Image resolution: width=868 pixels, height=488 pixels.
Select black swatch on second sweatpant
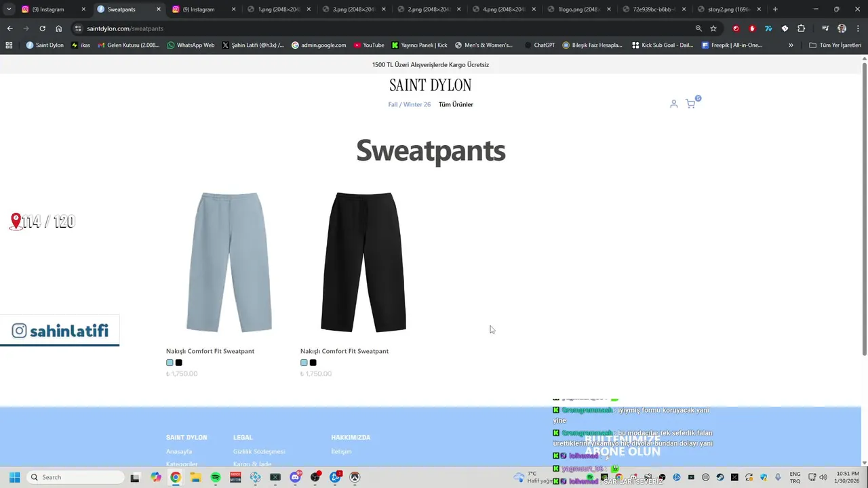point(313,363)
